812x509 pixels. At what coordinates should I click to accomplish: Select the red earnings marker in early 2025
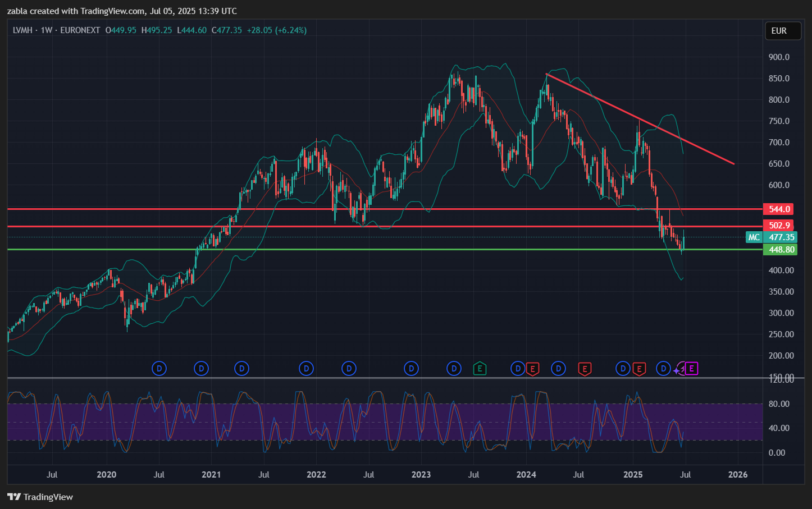(638, 369)
